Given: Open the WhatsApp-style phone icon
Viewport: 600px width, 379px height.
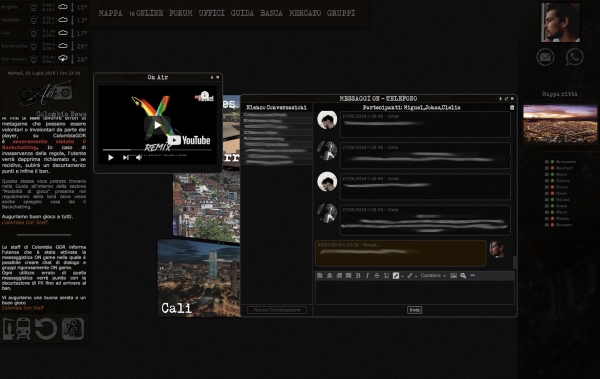Looking at the screenshot, I should pos(574,57).
